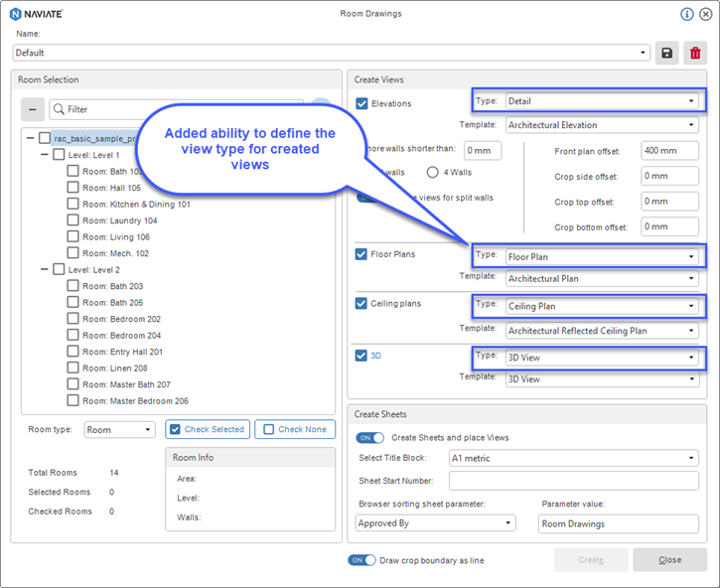The height and width of the screenshot is (588, 720).
Task: Check the Room: Bedroom 202 checkbox
Action: pos(72,319)
